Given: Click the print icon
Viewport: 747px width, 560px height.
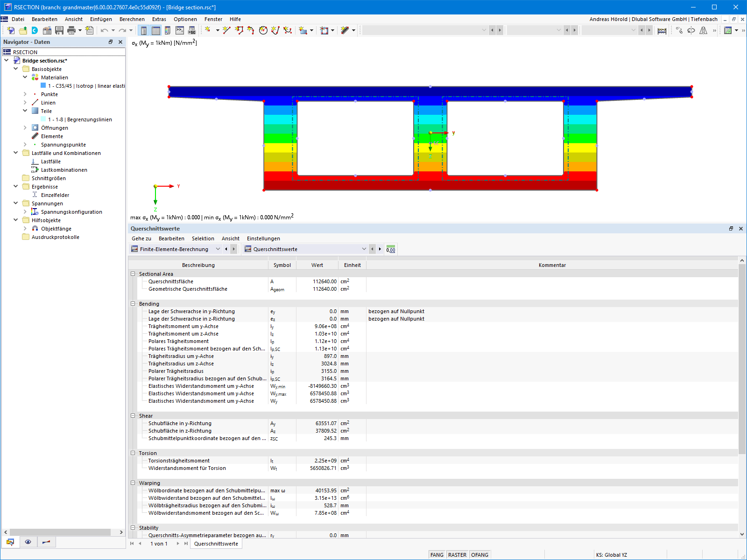Looking at the screenshot, I should pyautogui.click(x=71, y=30).
